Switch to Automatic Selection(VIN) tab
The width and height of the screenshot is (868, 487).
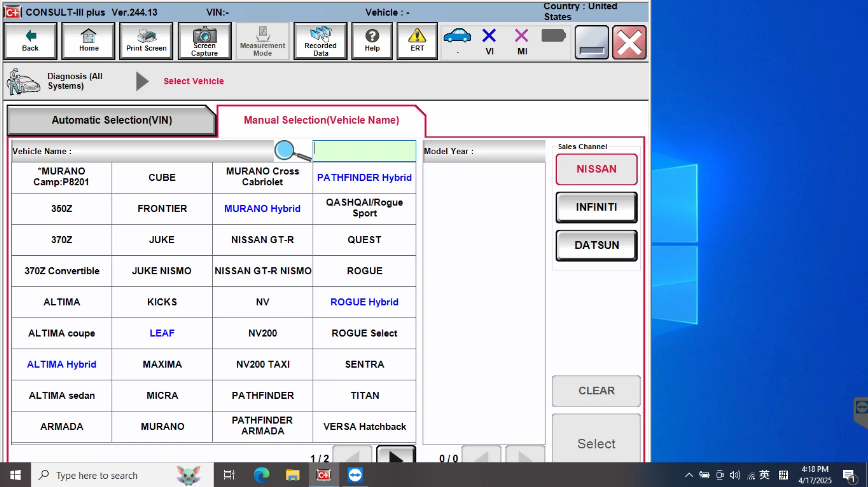pos(112,120)
